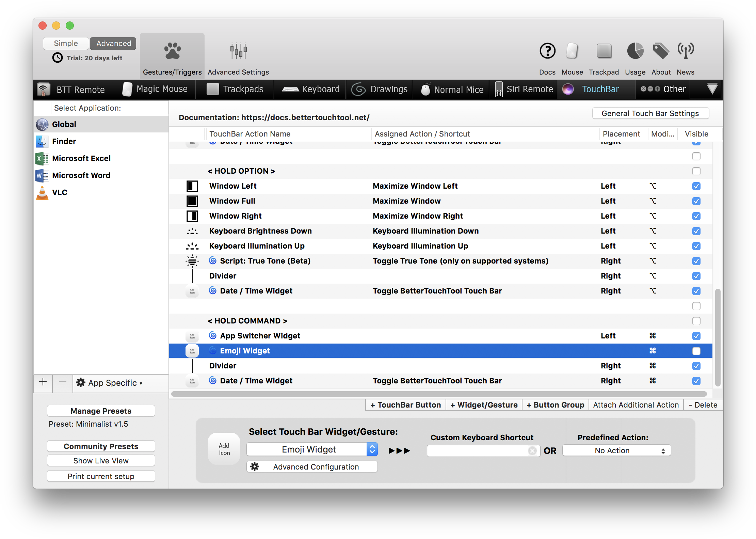This screenshot has height=539, width=756.
Task: Open Advanced Settings
Action: pyautogui.click(x=238, y=56)
